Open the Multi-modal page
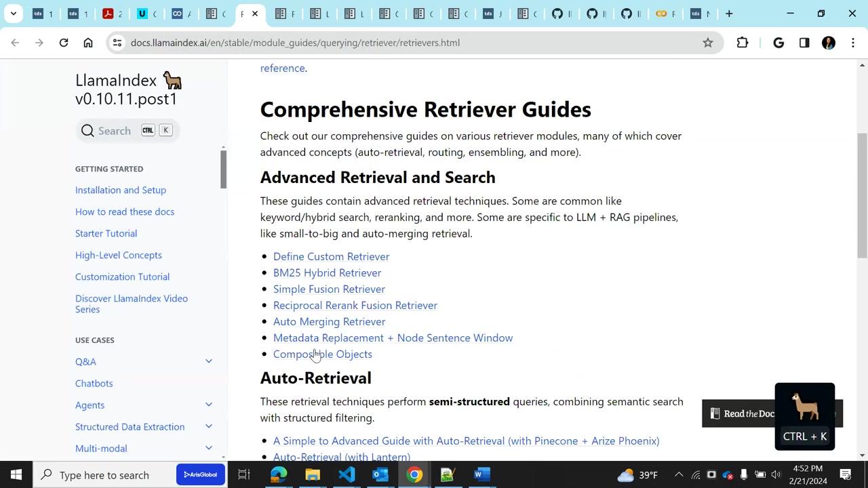Screen dimensions: 868x488 (101, 448)
